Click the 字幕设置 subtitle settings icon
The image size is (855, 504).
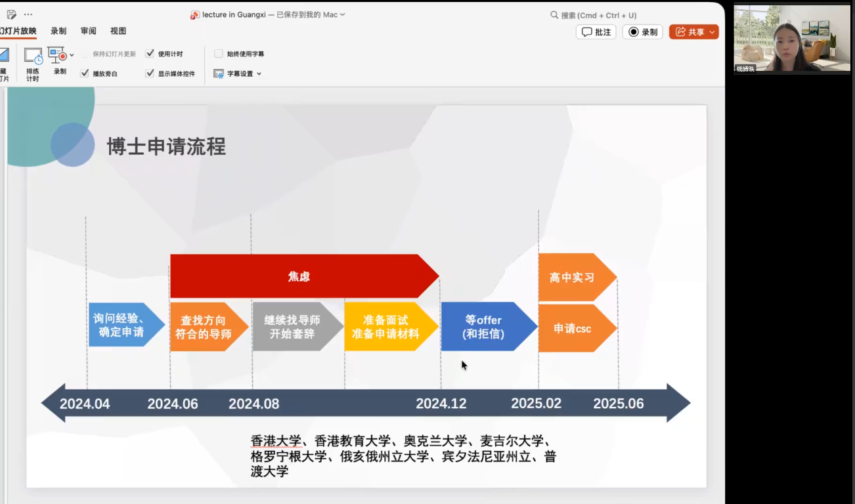(x=219, y=73)
